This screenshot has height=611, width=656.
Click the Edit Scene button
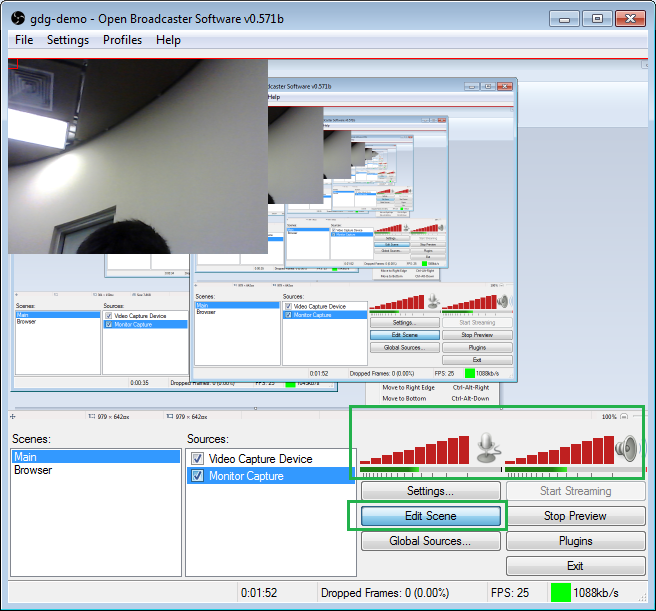click(x=430, y=516)
